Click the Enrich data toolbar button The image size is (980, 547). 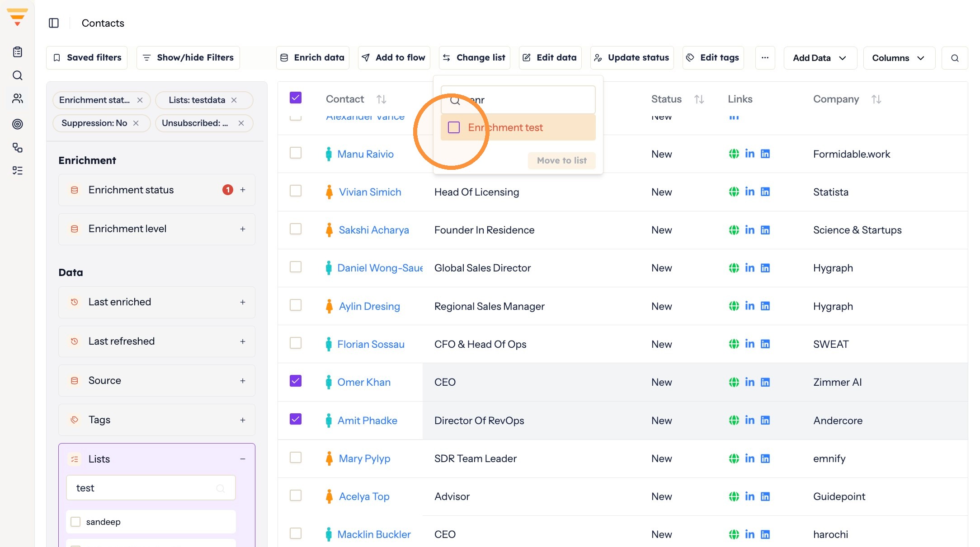pos(313,58)
